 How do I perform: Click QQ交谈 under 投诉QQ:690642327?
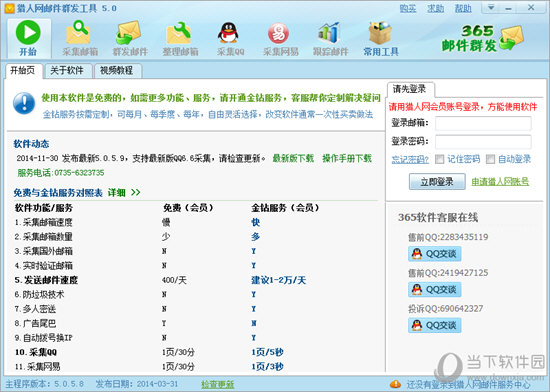pyautogui.click(x=435, y=325)
